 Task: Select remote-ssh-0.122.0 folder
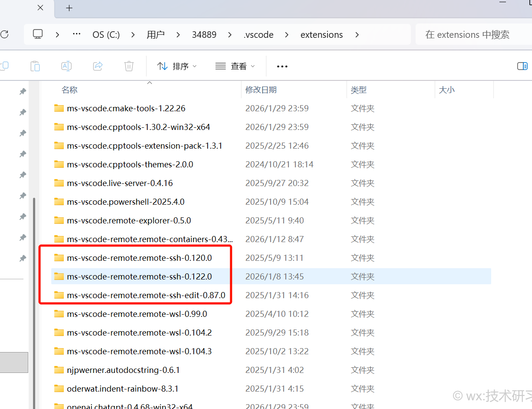tap(271, 276)
